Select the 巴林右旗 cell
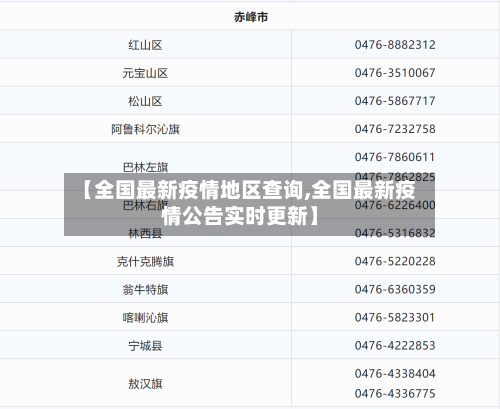Screen dimensions: 500x409 point(145,205)
